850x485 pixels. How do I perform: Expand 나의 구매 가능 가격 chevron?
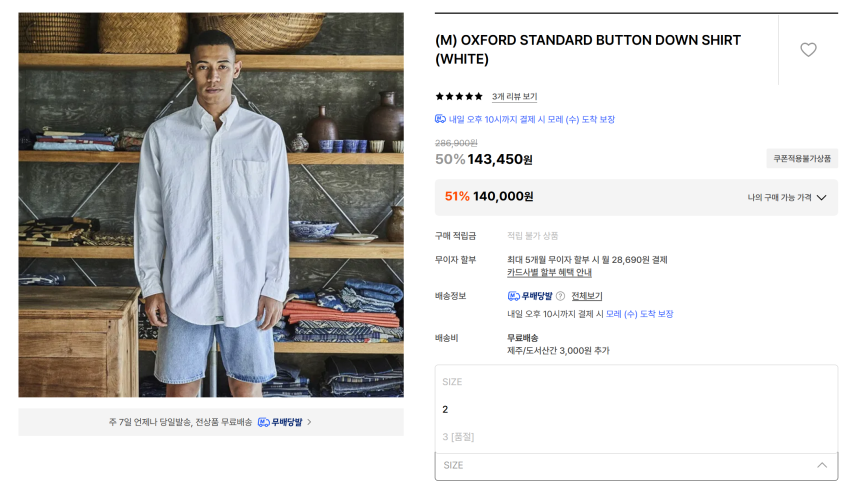tap(821, 198)
